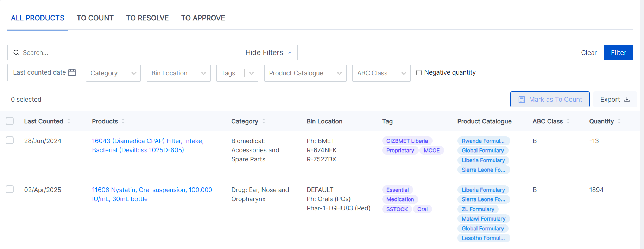The width and height of the screenshot is (644, 249).
Task: Click into the Search text field
Action: point(127,53)
